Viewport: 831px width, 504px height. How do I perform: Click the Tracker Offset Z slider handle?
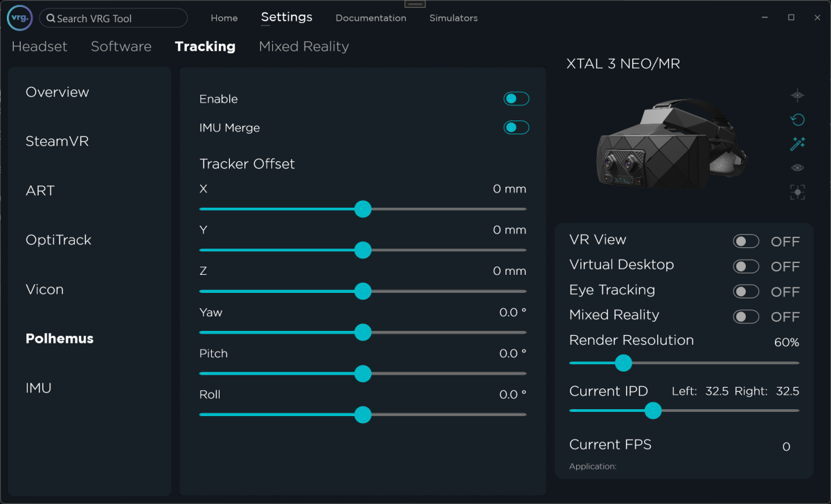coord(363,291)
